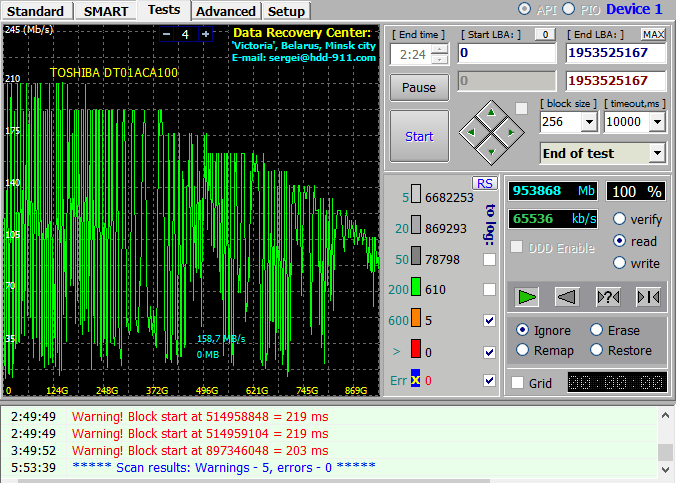Click the MAX End LBA button

[653, 34]
